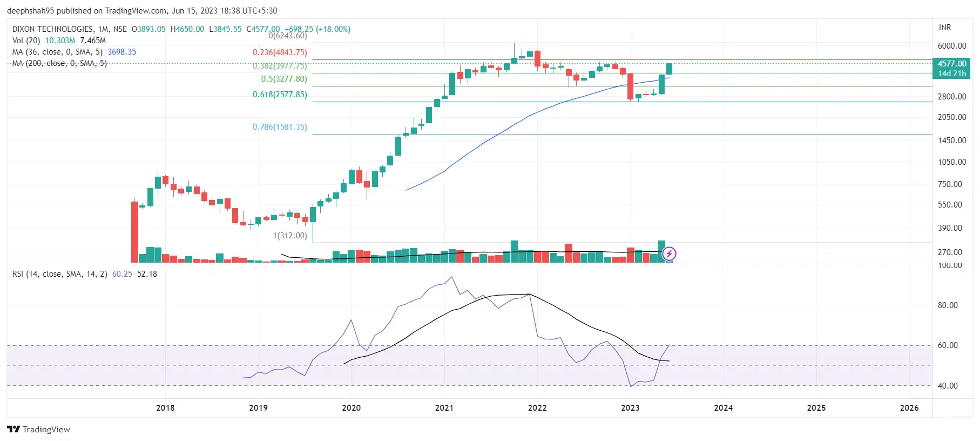Click the INR currency label

pyautogui.click(x=945, y=28)
